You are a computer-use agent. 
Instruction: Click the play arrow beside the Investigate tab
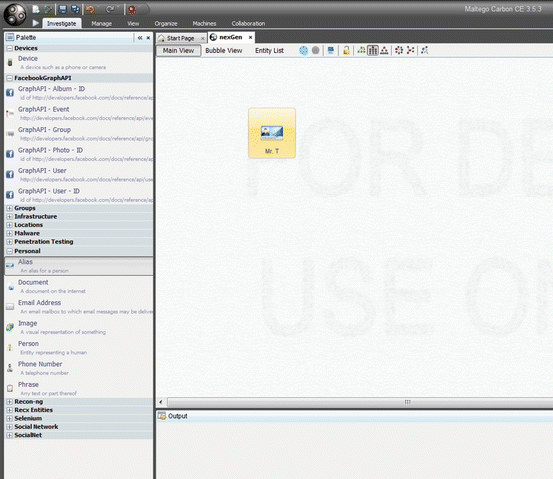pos(36,23)
